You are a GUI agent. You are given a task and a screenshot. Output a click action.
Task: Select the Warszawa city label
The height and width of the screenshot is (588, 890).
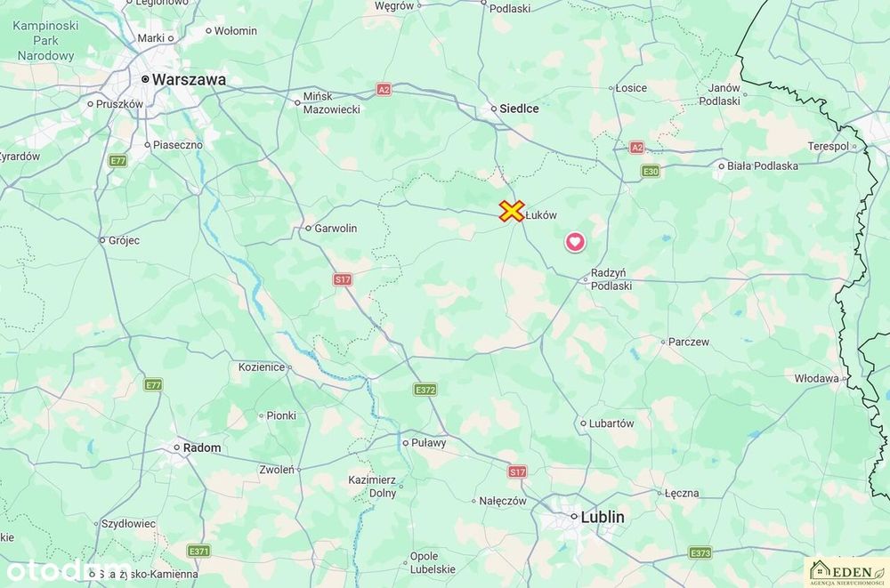click(x=189, y=80)
